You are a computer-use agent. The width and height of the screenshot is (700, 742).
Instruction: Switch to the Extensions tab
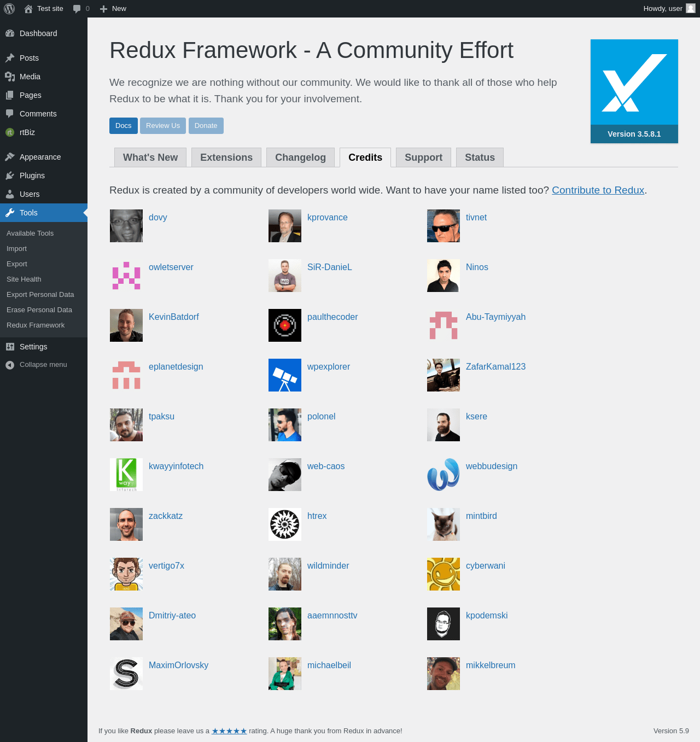point(226,157)
